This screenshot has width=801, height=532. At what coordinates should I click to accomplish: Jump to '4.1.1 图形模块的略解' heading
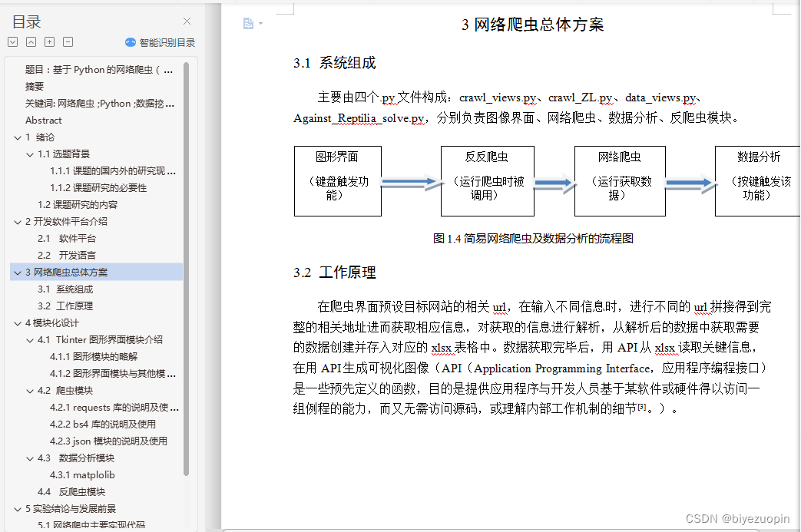click(94, 356)
